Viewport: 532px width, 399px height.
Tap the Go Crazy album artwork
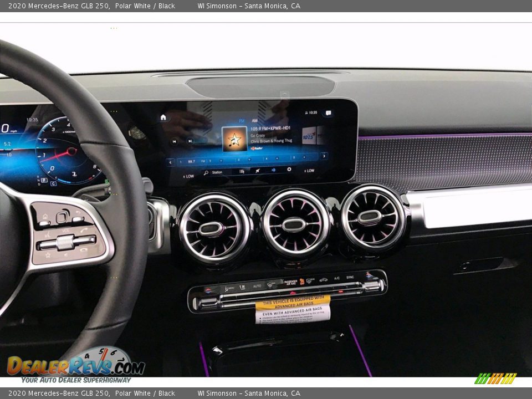[x=234, y=139]
